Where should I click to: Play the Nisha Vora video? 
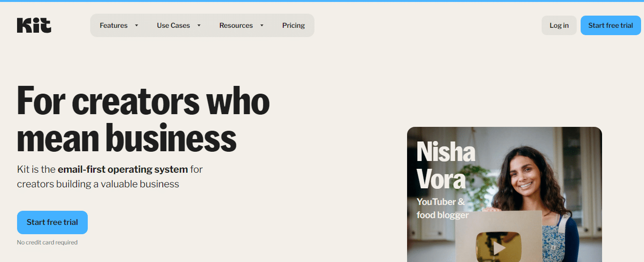pyautogui.click(x=499, y=248)
